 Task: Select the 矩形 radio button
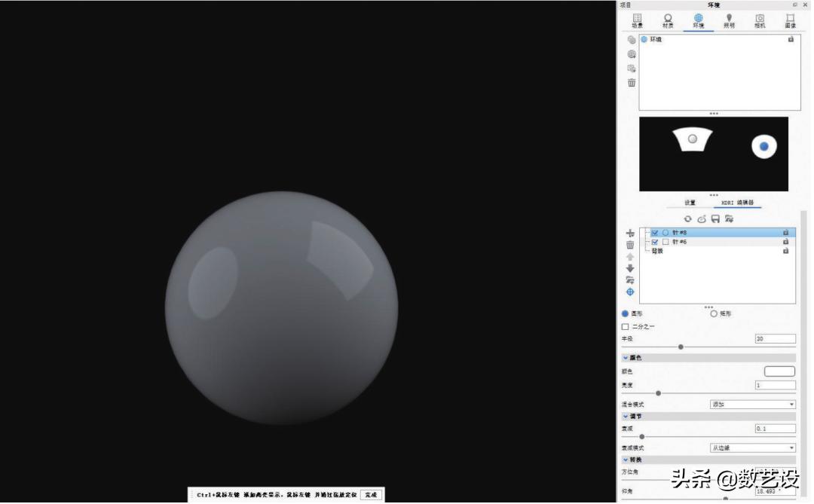[713, 313]
